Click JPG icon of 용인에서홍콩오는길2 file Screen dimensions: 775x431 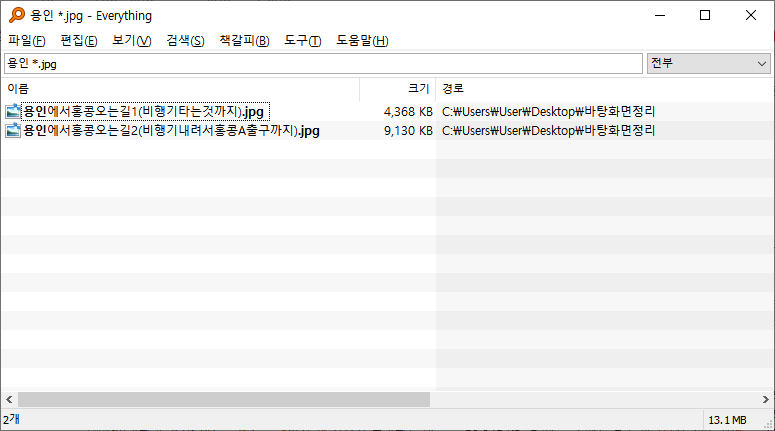click(x=13, y=130)
